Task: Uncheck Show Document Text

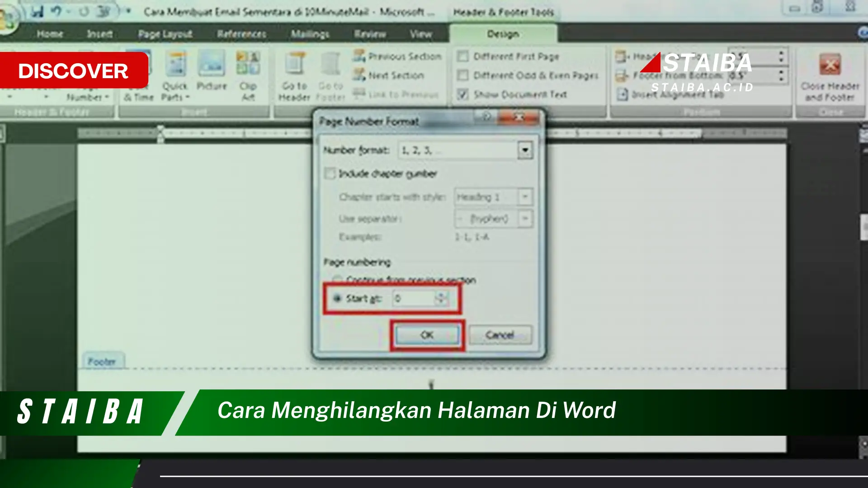Action: [x=462, y=94]
